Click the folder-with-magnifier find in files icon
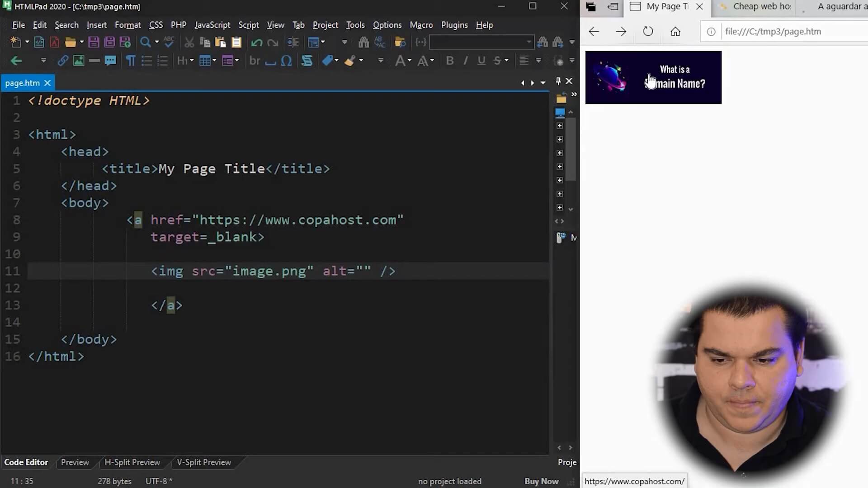Image resolution: width=868 pixels, height=488 pixels. point(400,42)
